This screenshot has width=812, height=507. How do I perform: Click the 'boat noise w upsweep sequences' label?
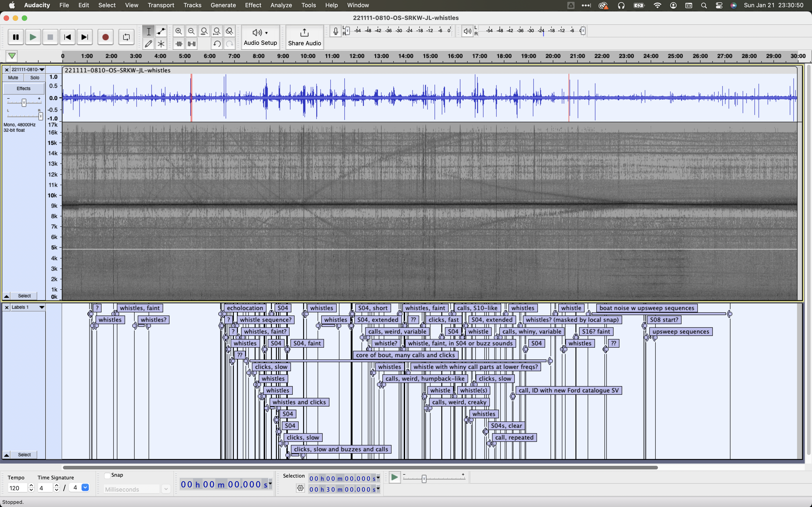coord(647,308)
